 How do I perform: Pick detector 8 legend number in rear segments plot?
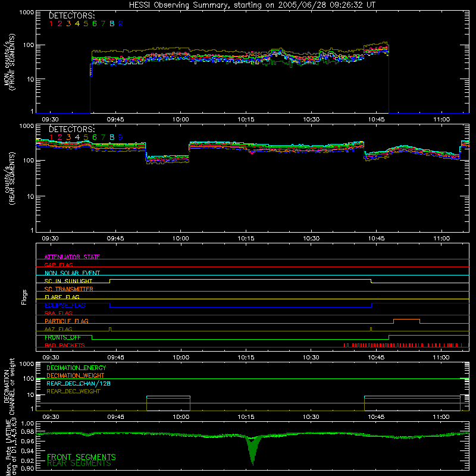pyautogui.click(x=112, y=137)
